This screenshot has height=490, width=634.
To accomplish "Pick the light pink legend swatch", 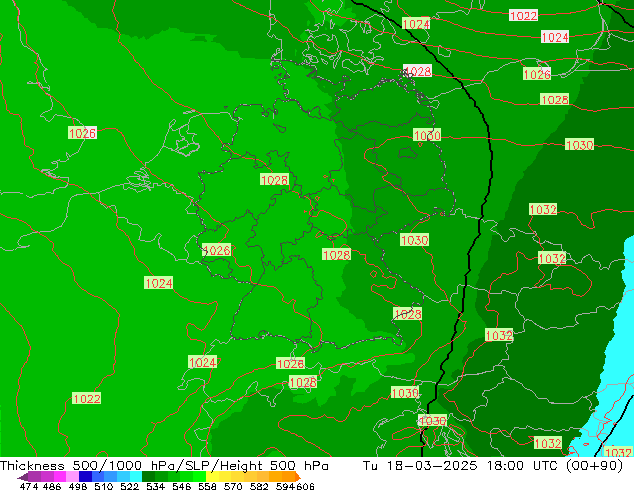I will pos(72,477).
